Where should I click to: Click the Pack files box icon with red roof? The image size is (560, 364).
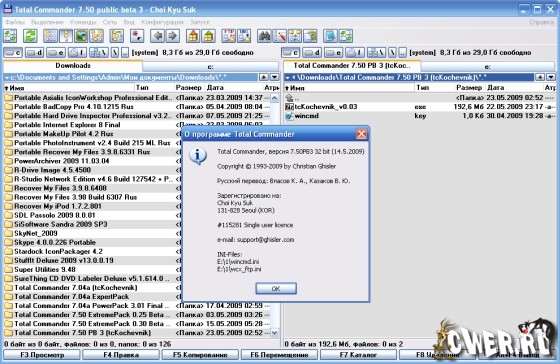click(x=193, y=36)
